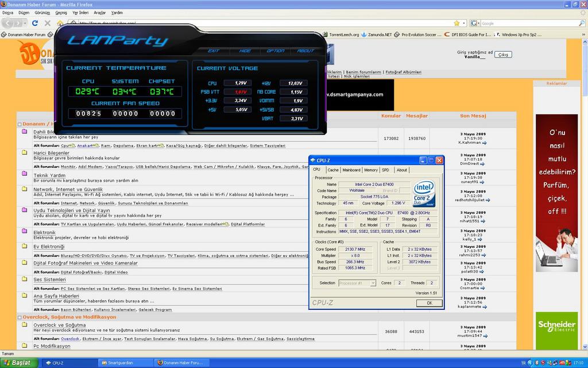Click Benim forumlarım link

pos(363,72)
